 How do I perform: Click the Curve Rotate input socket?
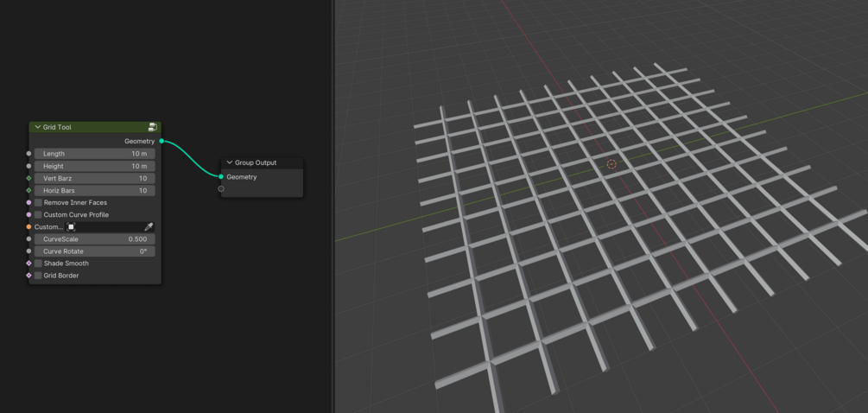(x=29, y=251)
